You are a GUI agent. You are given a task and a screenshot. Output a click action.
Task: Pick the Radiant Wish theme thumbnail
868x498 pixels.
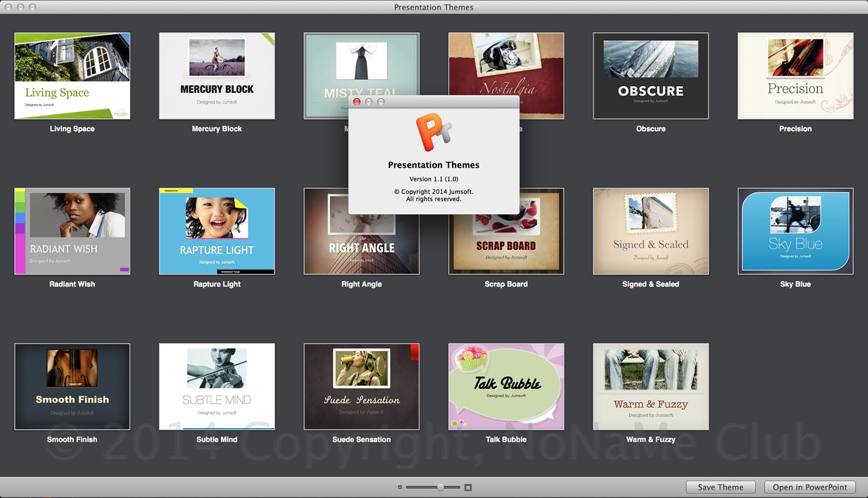pos(72,231)
